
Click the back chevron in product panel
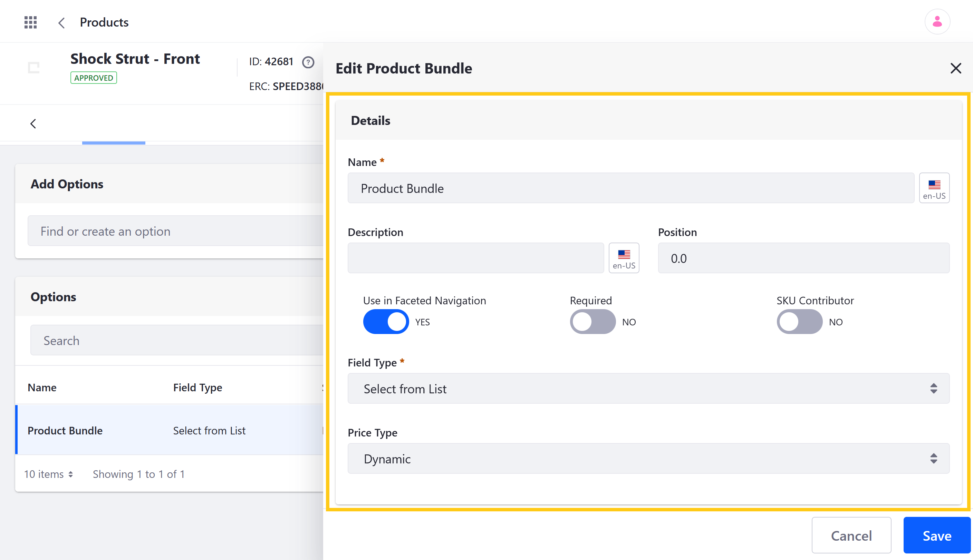coord(33,123)
